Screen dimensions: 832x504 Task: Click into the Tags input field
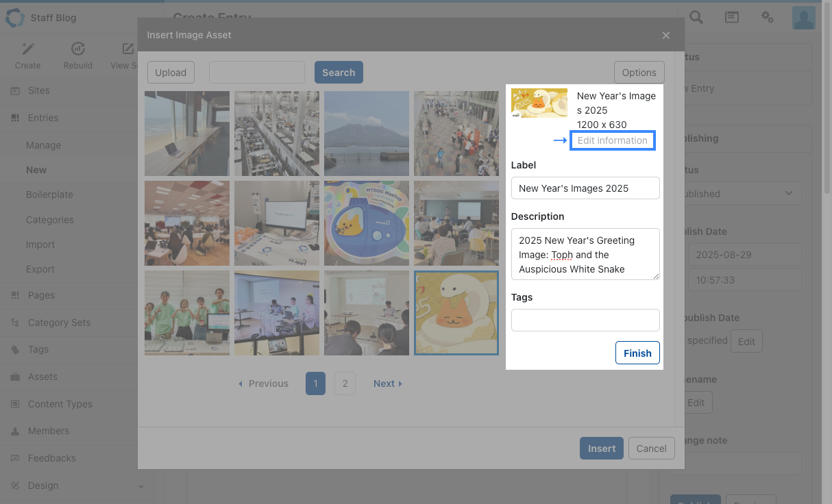(x=585, y=320)
